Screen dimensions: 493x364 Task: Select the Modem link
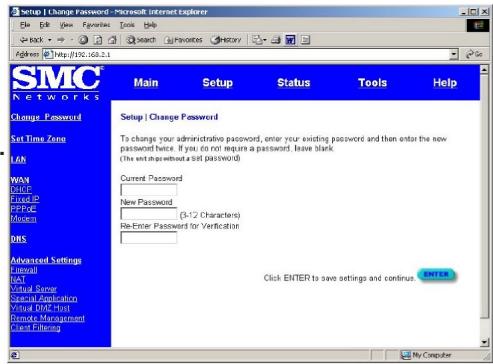pyautogui.click(x=23, y=219)
